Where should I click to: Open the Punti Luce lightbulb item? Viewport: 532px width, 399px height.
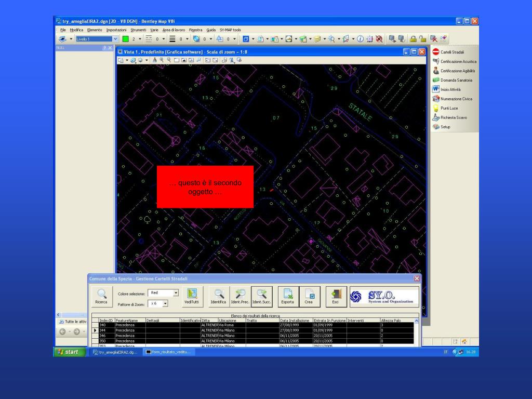click(x=449, y=108)
